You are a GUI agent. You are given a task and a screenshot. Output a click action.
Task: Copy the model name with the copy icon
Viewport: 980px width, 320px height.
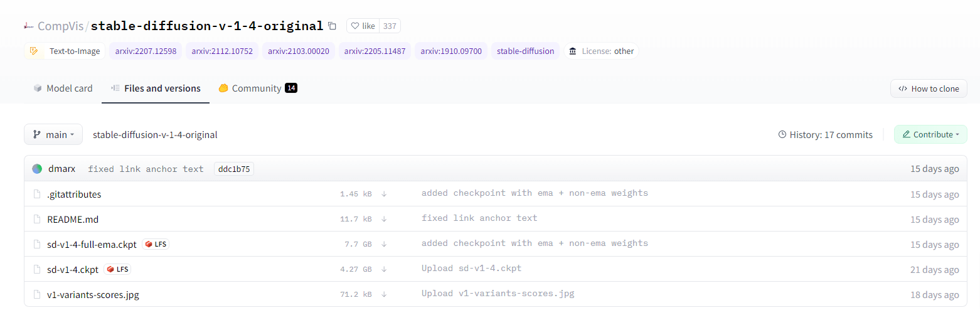tap(332, 26)
